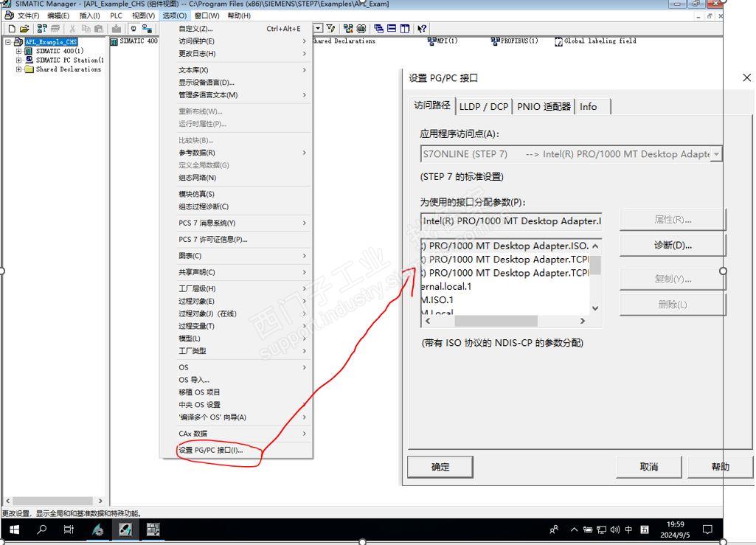
Task: Expand the APL_Example_CHS project tree node
Action: [7, 42]
